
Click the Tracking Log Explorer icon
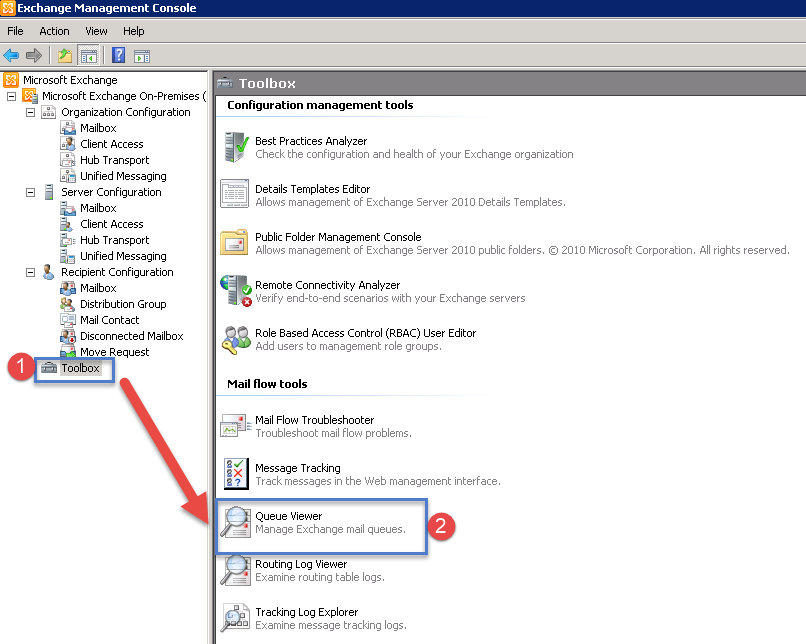pos(236,618)
